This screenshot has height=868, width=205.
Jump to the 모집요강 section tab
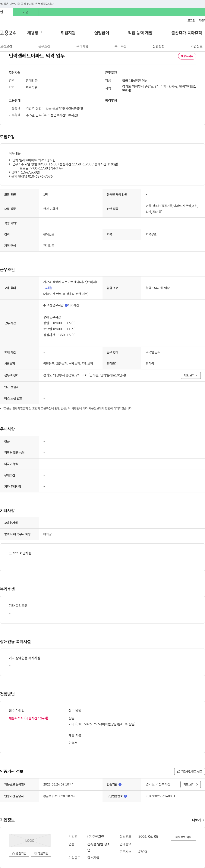click(x=6, y=46)
